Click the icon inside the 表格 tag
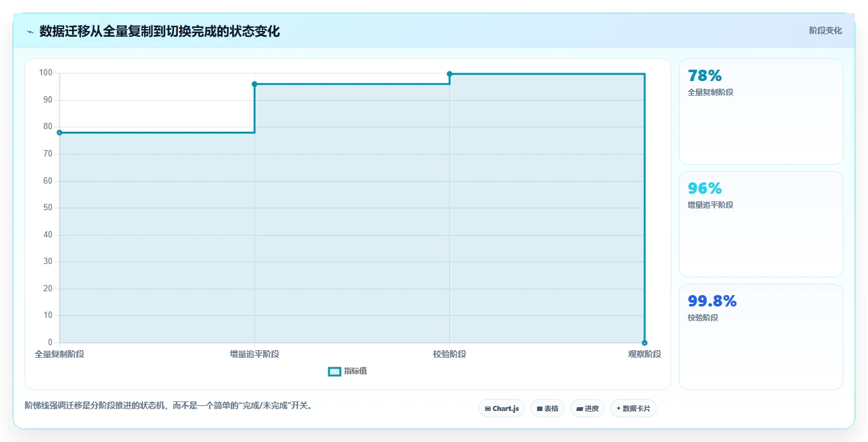Screen dimensions: 868x442 pos(540,409)
